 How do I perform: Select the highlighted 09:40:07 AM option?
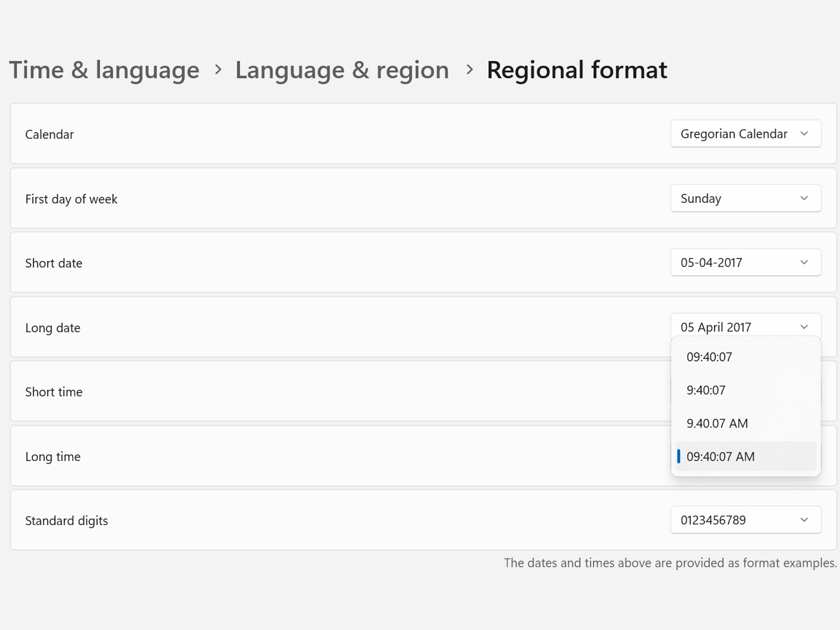point(720,457)
